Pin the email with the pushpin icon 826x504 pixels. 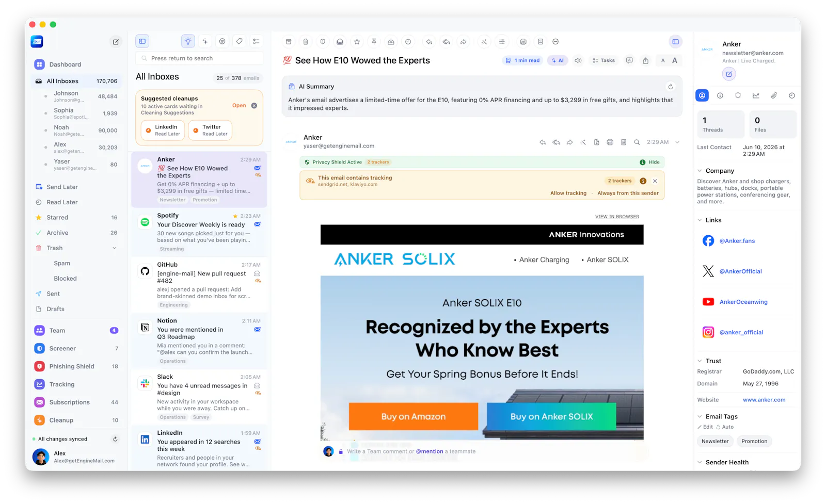coord(374,42)
